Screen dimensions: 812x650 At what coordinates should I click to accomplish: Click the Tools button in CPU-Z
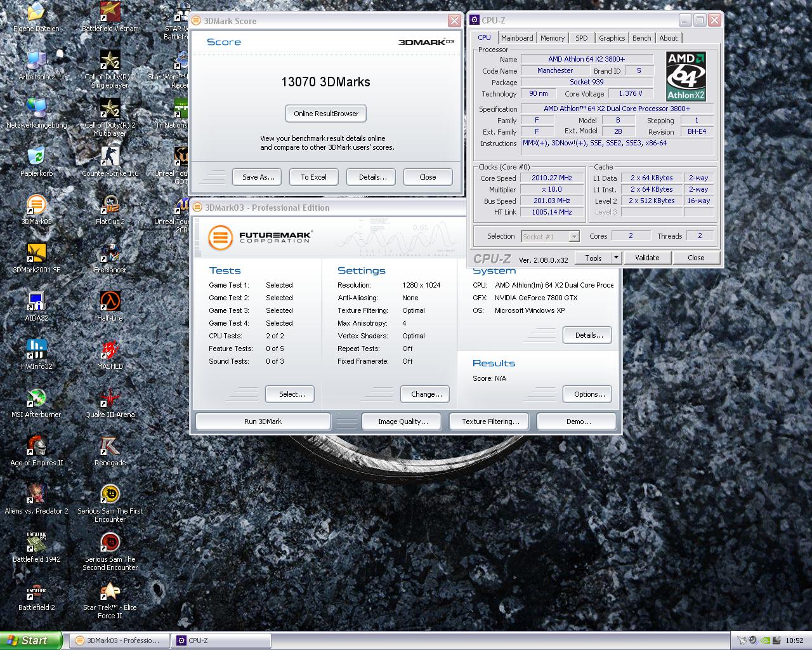coord(593,258)
